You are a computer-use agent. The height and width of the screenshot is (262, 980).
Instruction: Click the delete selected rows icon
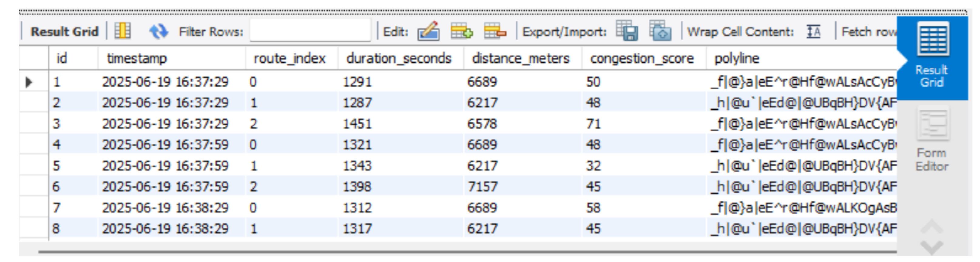coord(495,31)
